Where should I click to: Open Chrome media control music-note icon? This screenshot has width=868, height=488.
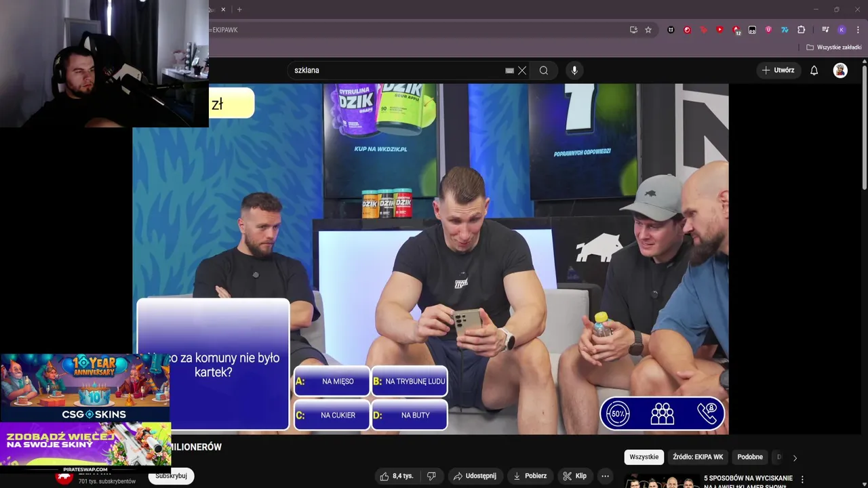(x=825, y=30)
